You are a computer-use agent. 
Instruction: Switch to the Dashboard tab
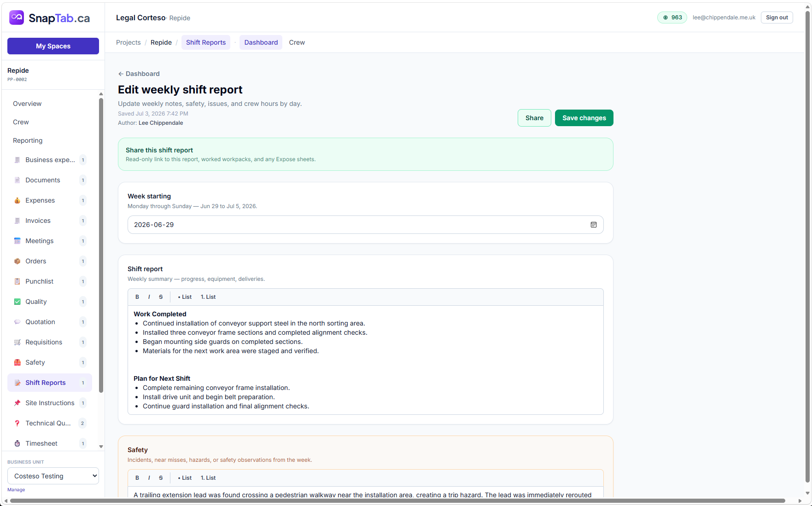tap(261, 42)
